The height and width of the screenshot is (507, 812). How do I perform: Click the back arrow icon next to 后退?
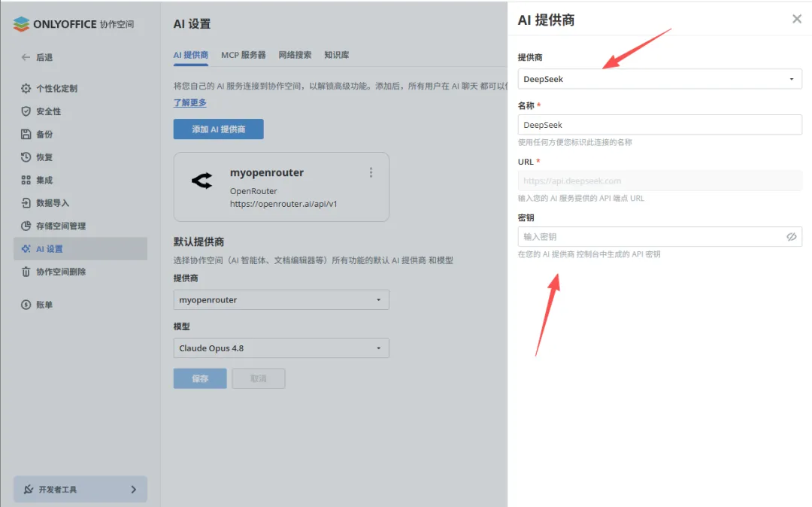[x=26, y=57]
